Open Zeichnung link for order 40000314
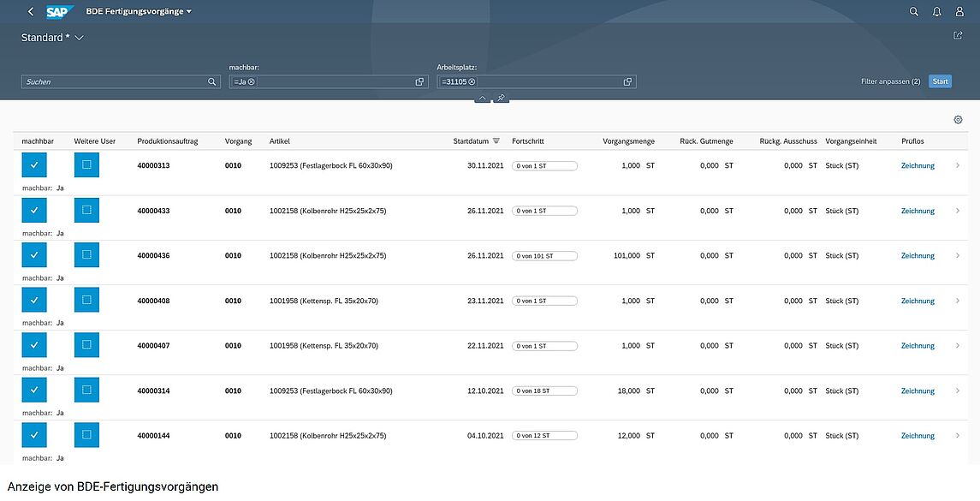 [x=918, y=391]
